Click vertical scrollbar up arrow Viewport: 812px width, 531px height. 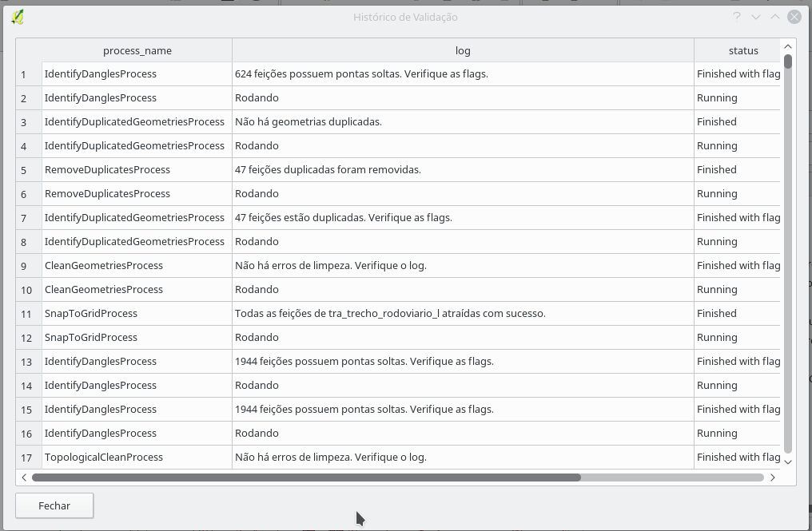(x=788, y=46)
